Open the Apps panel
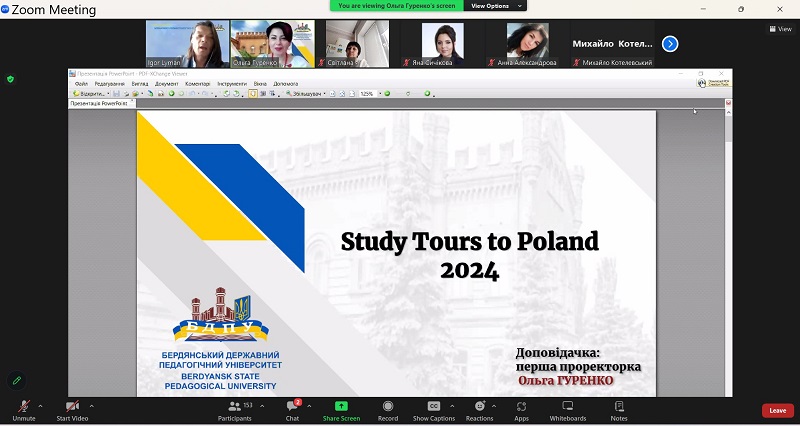Viewport: 800px width, 426px height. click(x=521, y=407)
